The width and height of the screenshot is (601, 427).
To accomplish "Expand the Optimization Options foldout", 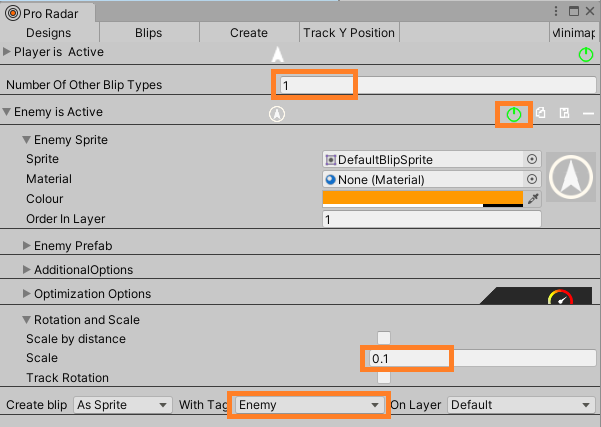I will (x=26, y=294).
